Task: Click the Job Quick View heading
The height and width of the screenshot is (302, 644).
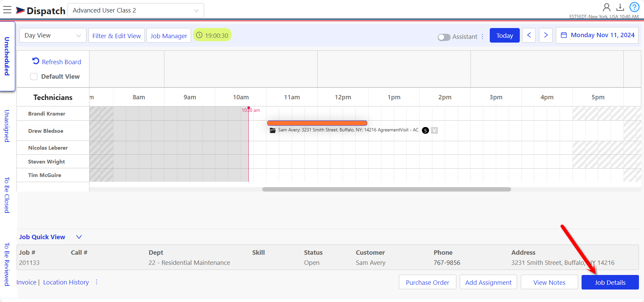Action: coord(42,237)
